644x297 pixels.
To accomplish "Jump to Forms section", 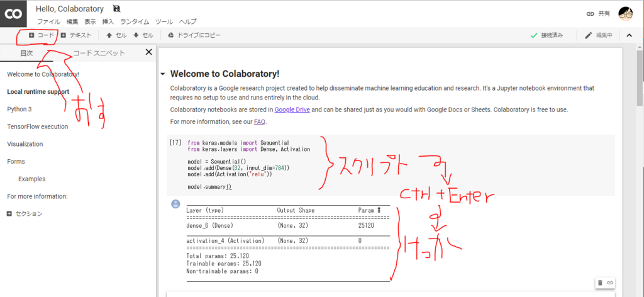I will pos(16,162).
